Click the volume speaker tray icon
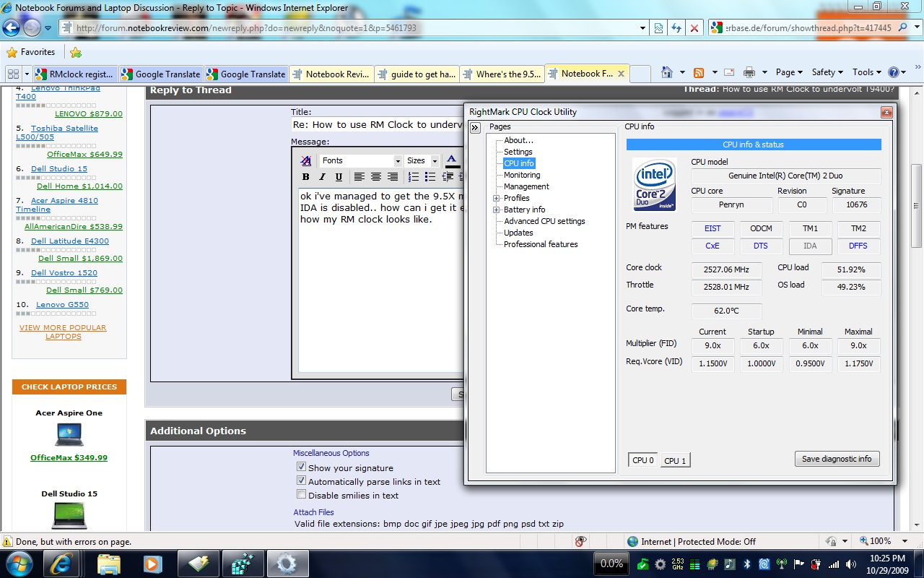Image resolution: width=924 pixels, height=578 pixels. (851, 564)
